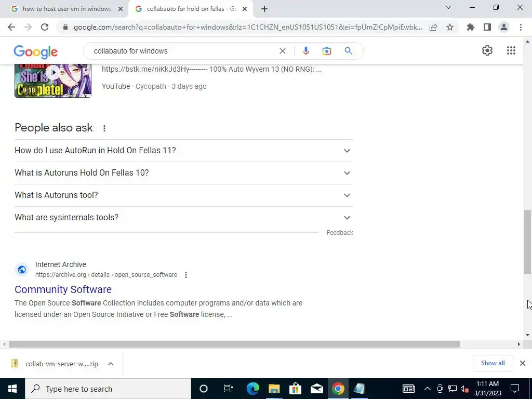Click the Chrome taskbar icon

[x=338, y=389]
